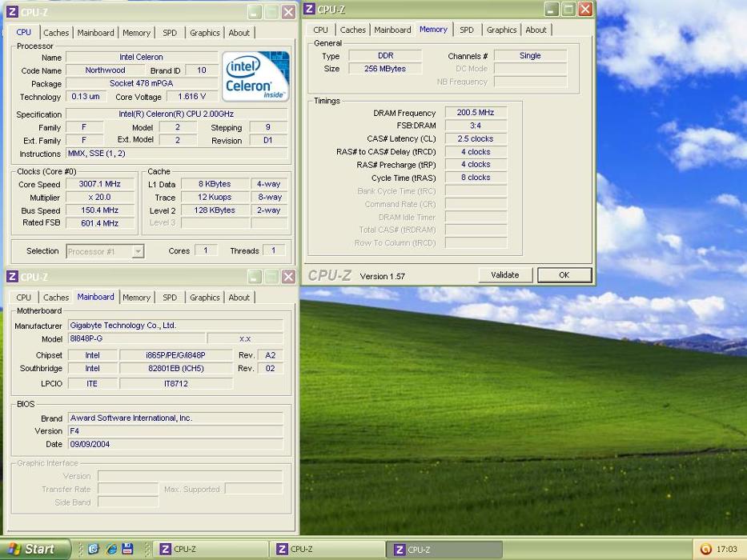Open Memory tab in CPU window
Viewport: 747px width, 560px height.
pos(136,33)
